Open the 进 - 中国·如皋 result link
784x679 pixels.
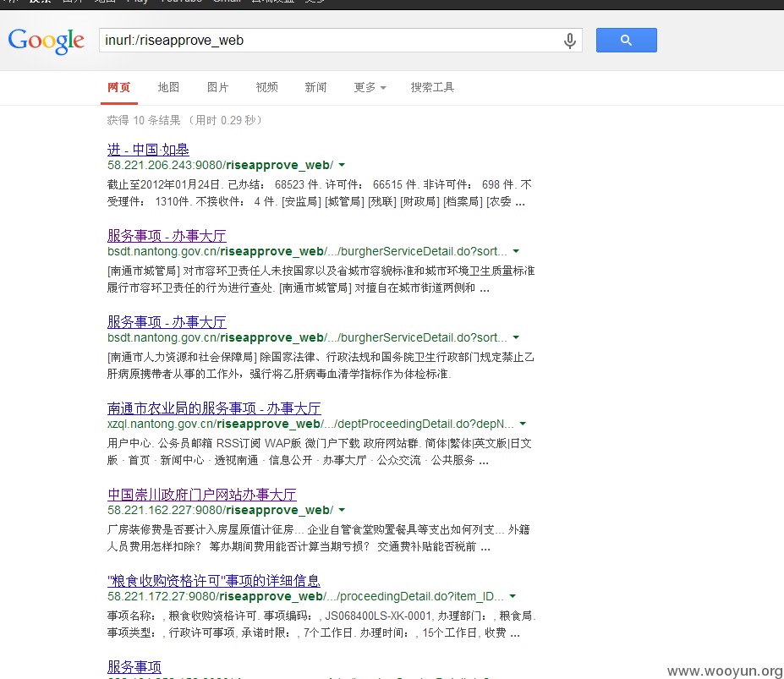click(x=148, y=150)
